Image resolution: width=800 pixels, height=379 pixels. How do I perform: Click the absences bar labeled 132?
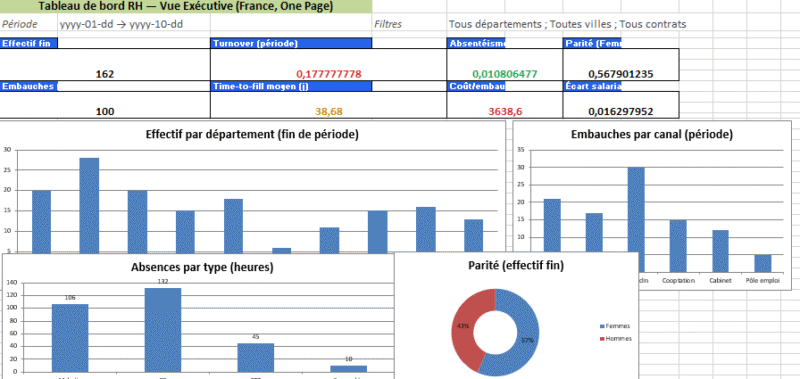[x=163, y=330]
